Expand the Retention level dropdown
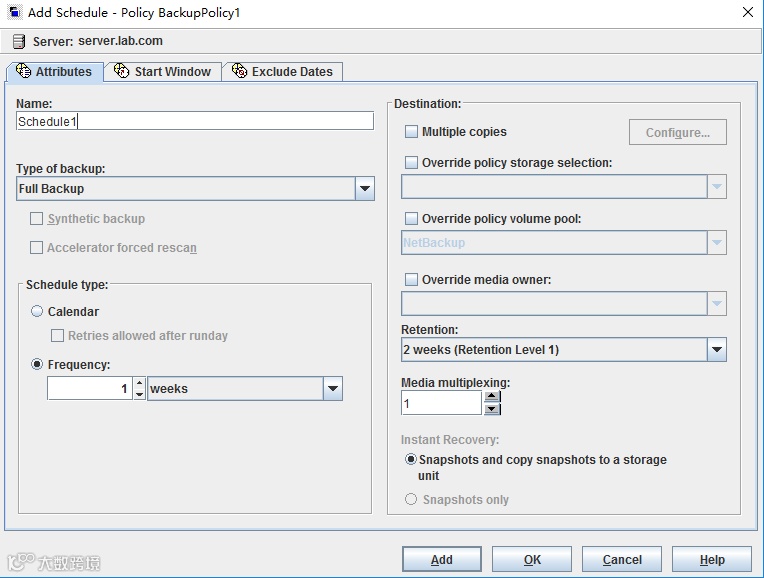Viewport: 764px width, 578px height. (x=716, y=350)
